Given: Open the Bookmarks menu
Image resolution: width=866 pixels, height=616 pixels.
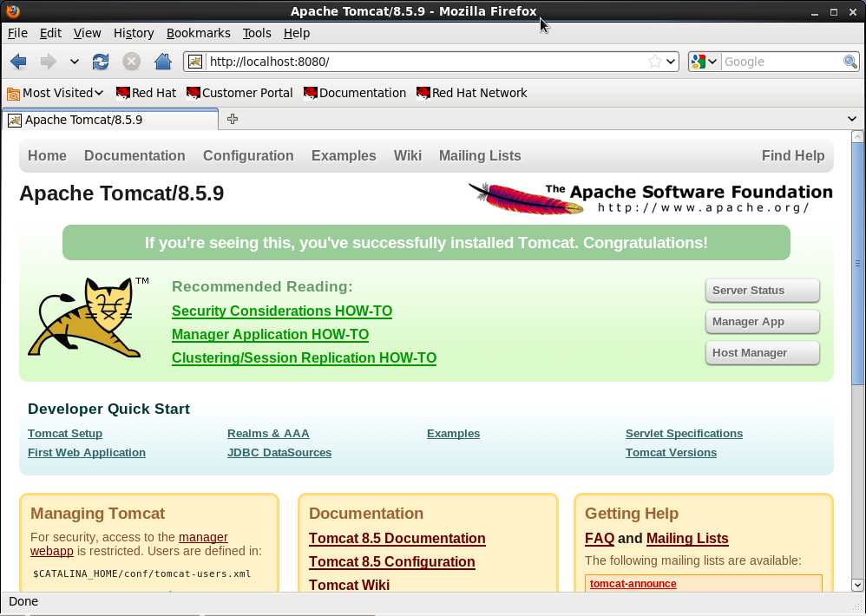Looking at the screenshot, I should pyautogui.click(x=198, y=33).
